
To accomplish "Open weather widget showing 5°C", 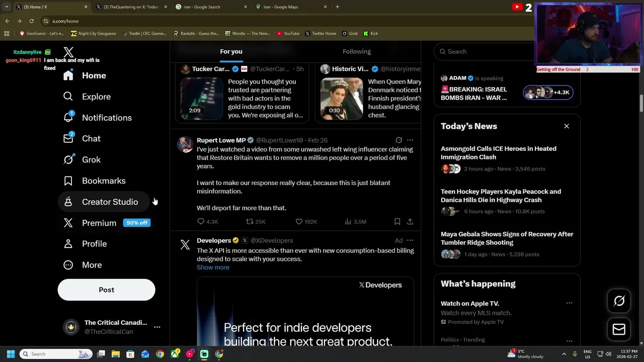I will [x=526, y=354].
